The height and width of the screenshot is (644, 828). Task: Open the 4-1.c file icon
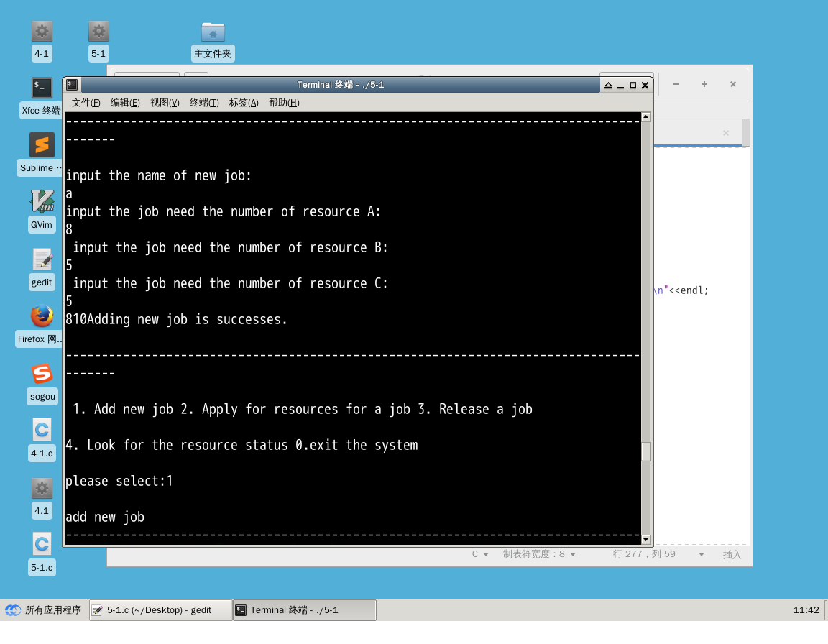tap(41, 430)
